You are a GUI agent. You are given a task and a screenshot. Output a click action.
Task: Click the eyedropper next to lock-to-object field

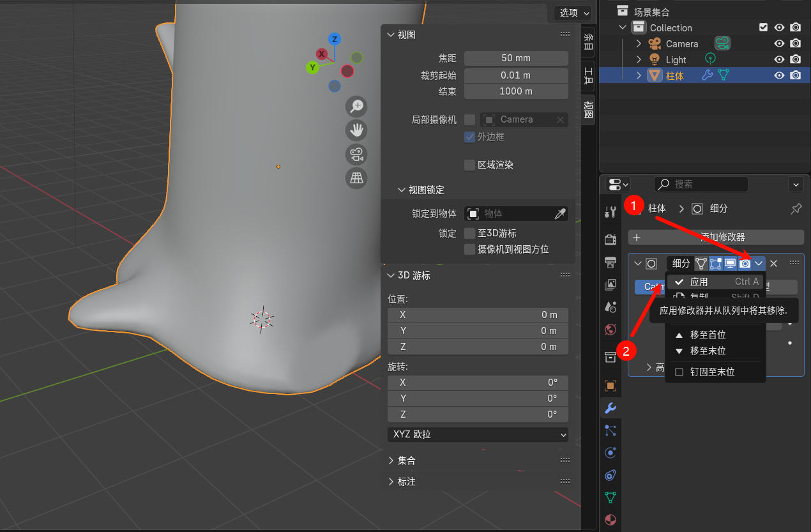560,214
